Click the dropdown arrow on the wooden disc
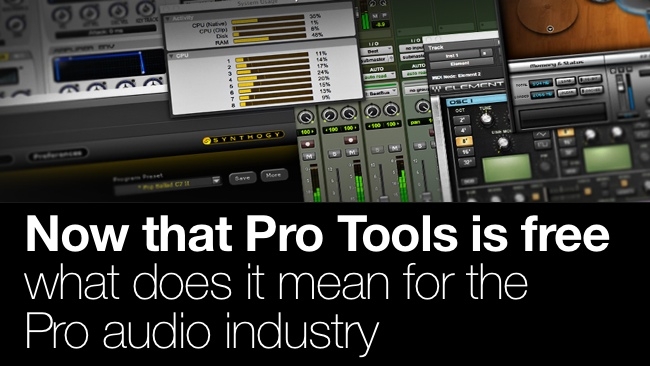Screen dimensions: 650x366 tap(550, 29)
